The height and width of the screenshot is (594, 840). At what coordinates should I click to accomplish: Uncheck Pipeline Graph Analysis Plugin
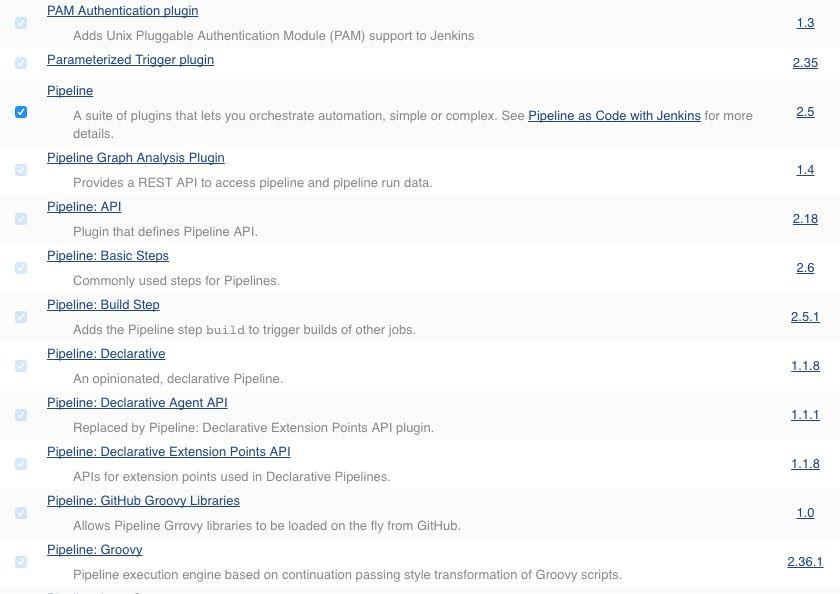pyautogui.click(x=21, y=169)
